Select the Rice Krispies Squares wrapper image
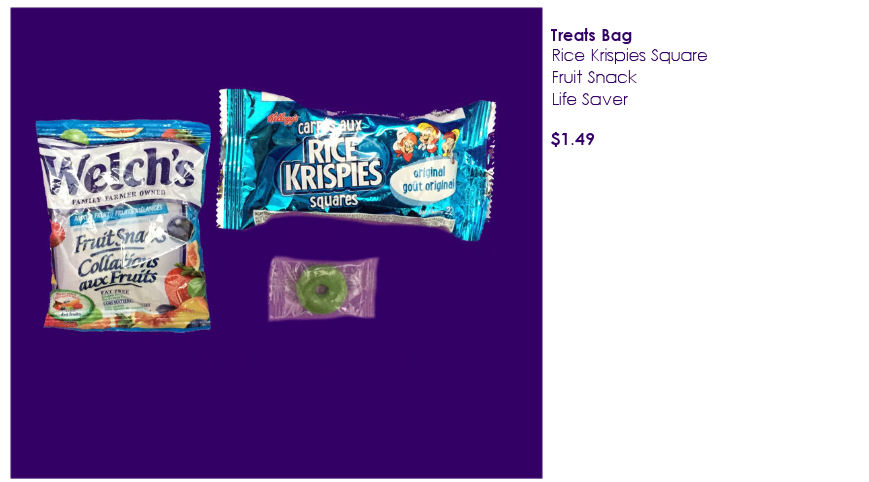Viewport: 869px width, 482px height. [x=357, y=165]
